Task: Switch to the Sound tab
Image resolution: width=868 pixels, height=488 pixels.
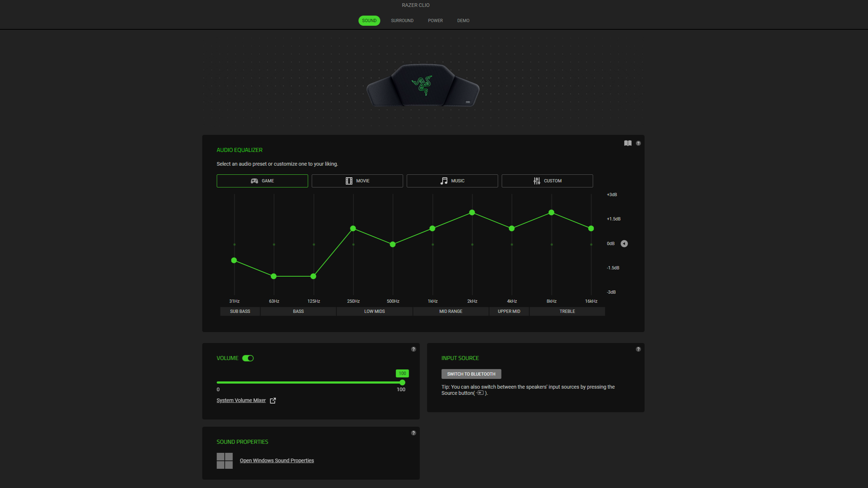Action: coord(369,21)
